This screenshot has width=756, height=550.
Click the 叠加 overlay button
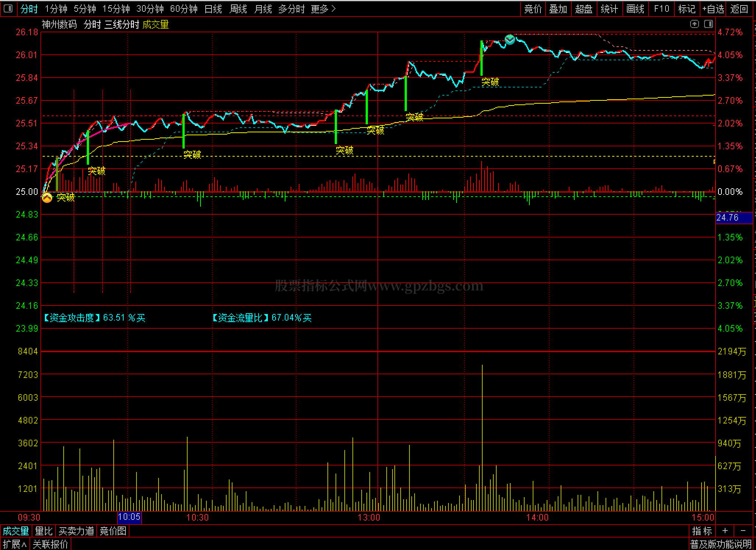pyautogui.click(x=558, y=9)
